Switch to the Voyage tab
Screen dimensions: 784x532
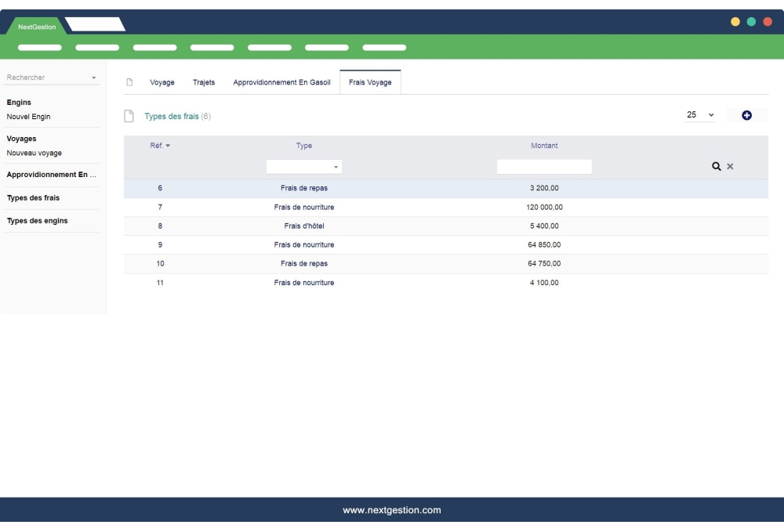click(162, 82)
